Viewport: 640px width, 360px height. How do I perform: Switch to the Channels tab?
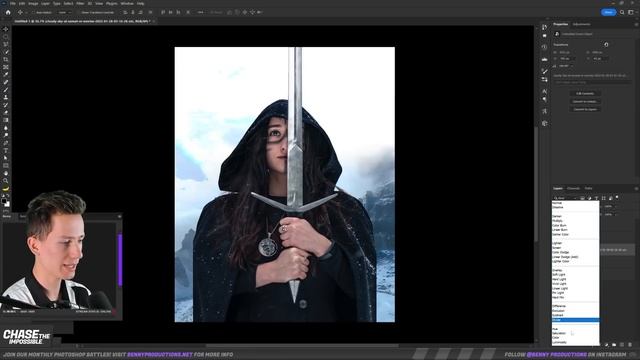(x=573, y=189)
